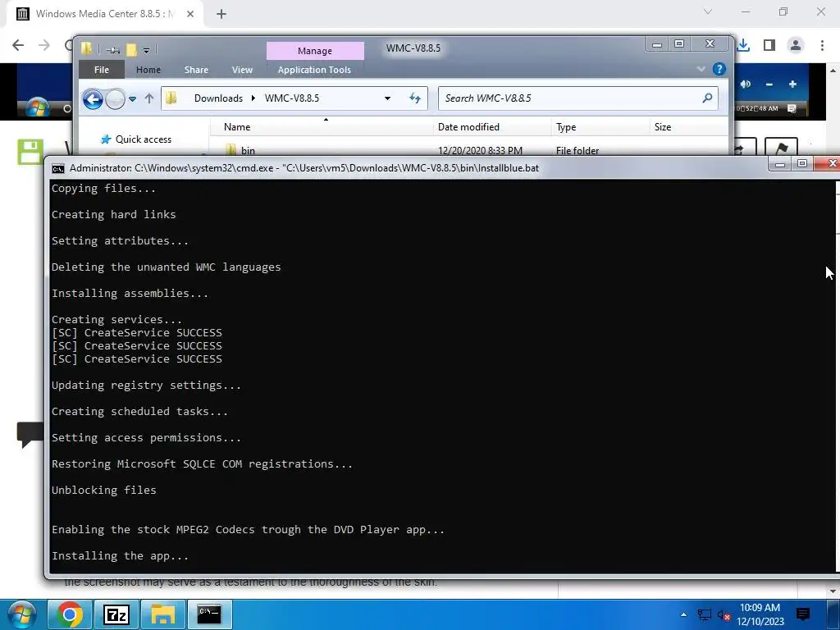This screenshot has height=630, width=840.
Task: Select the Manage contextual tab
Action: tap(315, 51)
